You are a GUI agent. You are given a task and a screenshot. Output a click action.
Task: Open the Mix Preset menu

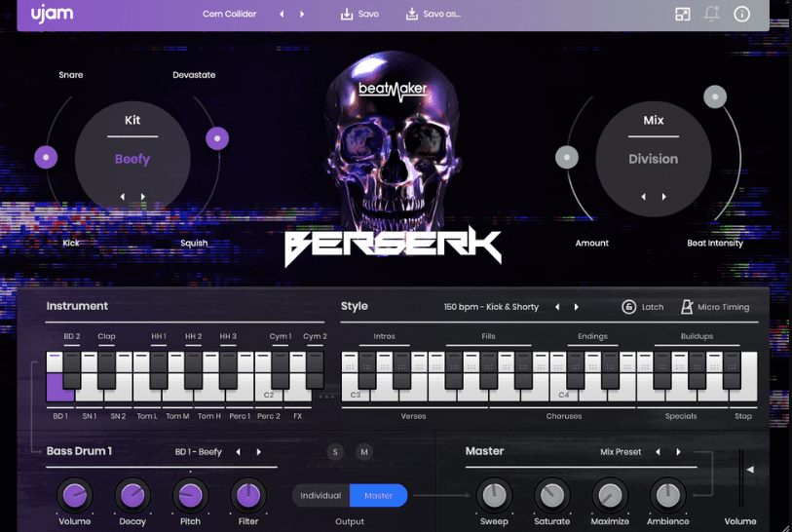[621, 452]
